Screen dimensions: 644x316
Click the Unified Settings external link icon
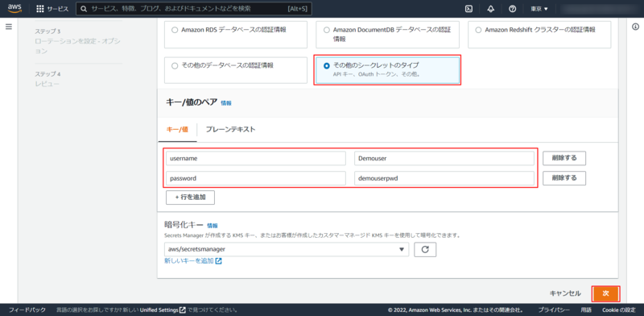pyautogui.click(x=183, y=310)
